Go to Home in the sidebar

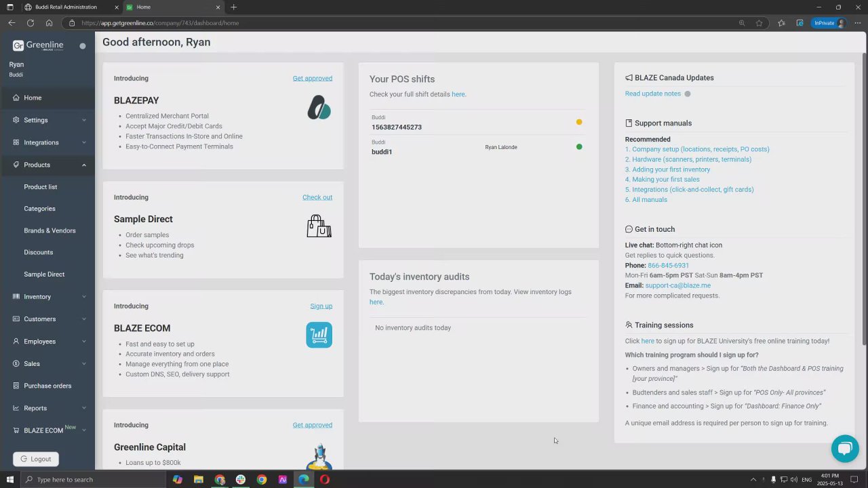click(x=47, y=98)
